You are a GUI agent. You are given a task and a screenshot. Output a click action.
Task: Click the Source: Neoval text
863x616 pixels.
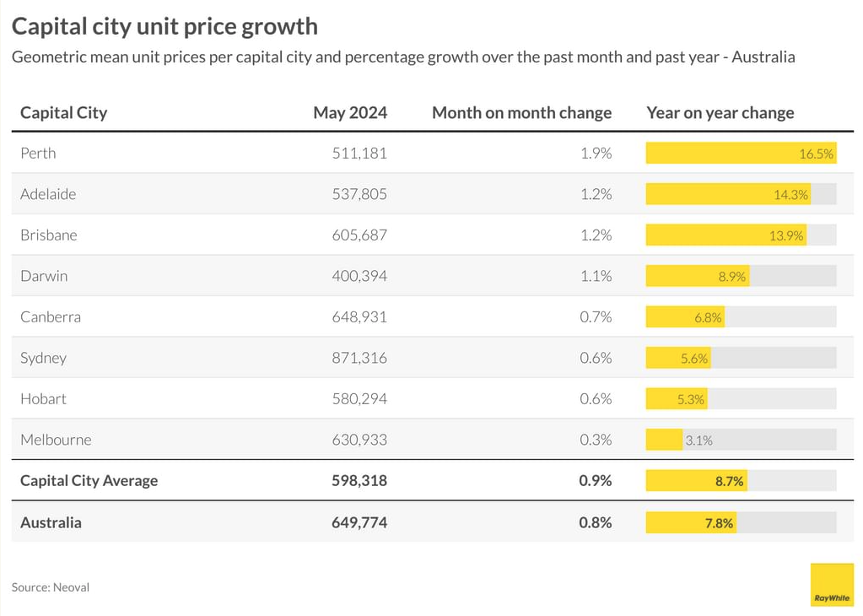click(51, 587)
